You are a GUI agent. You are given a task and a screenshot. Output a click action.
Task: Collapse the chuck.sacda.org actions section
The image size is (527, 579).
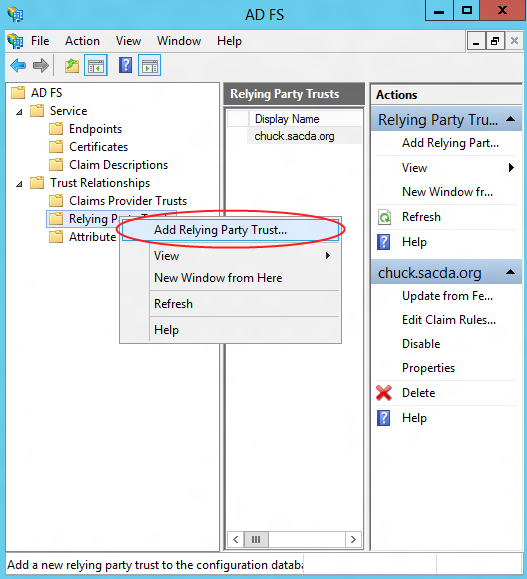coord(510,272)
